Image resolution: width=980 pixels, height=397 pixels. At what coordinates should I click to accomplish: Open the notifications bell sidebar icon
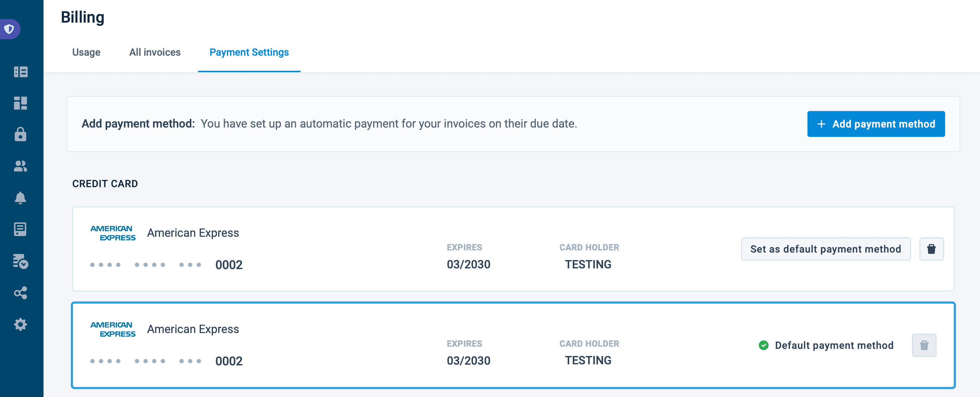coord(20,198)
